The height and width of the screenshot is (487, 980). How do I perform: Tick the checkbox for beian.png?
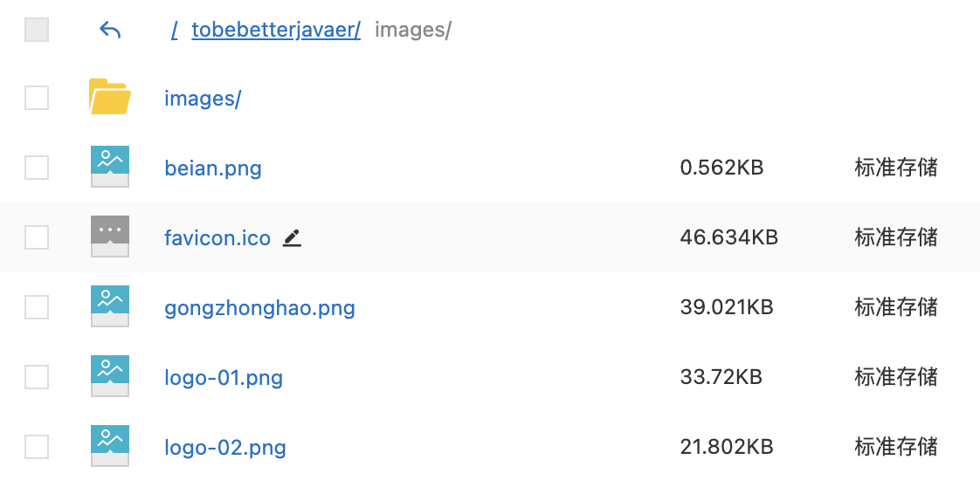37,168
